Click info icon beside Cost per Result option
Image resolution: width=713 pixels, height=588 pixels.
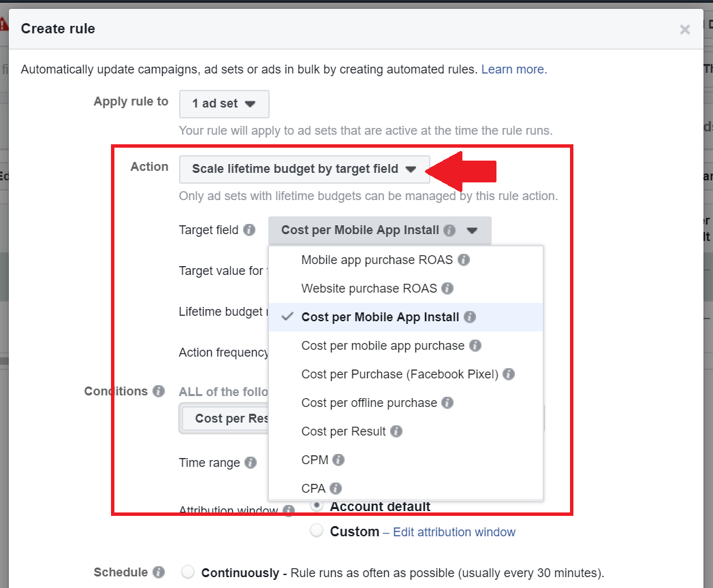(396, 431)
